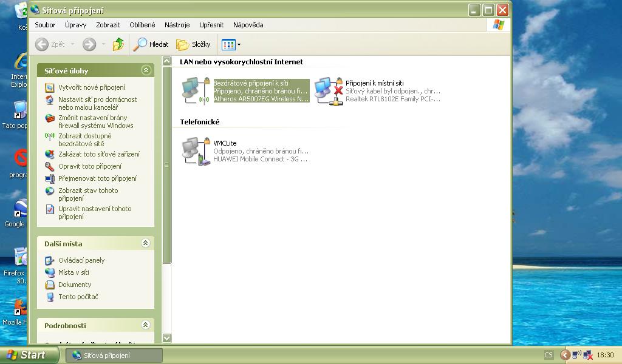This screenshot has width=622, height=364.
Task: Click the Google Earth desktop icon
Action: coord(20,209)
